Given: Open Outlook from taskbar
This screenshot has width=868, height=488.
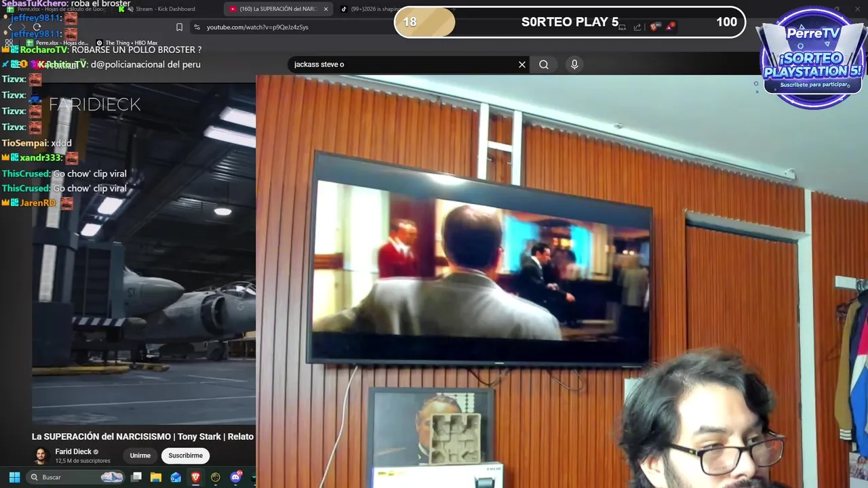Looking at the screenshot, I should coord(176,477).
